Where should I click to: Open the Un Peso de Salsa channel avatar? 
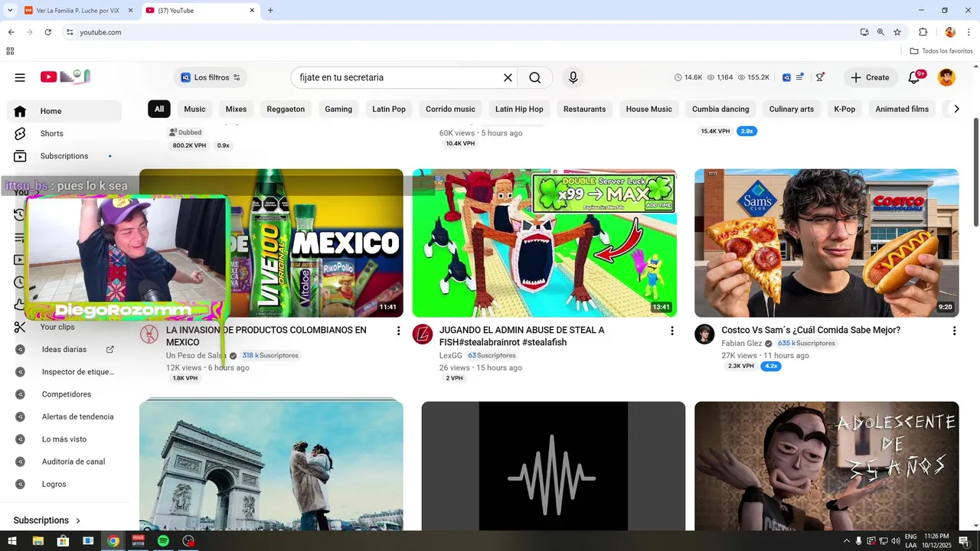pos(149,334)
